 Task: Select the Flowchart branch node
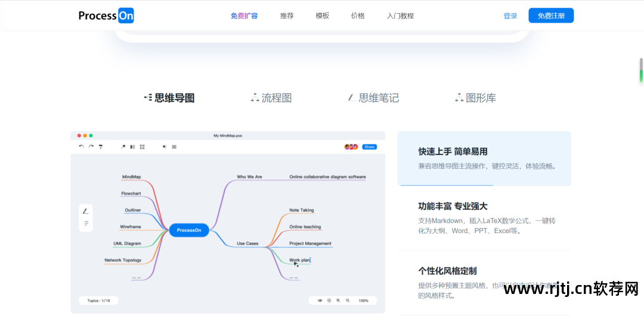[131, 193]
